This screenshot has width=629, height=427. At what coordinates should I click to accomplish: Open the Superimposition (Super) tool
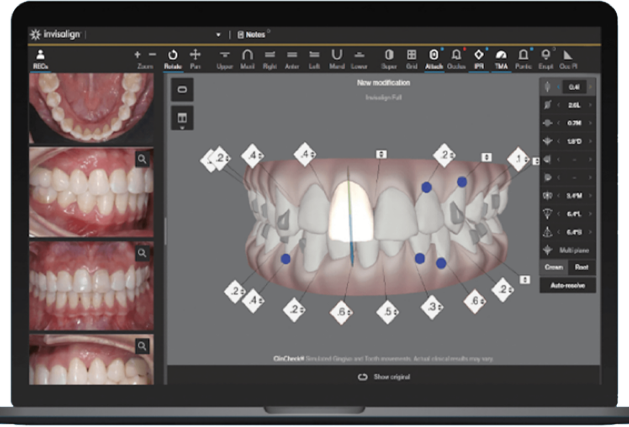tap(389, 59)
